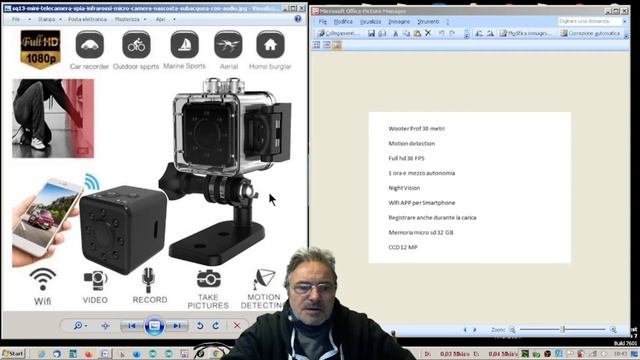
Task: Open the Modifica menu in Picture Manager
Action: click(343, 22)
